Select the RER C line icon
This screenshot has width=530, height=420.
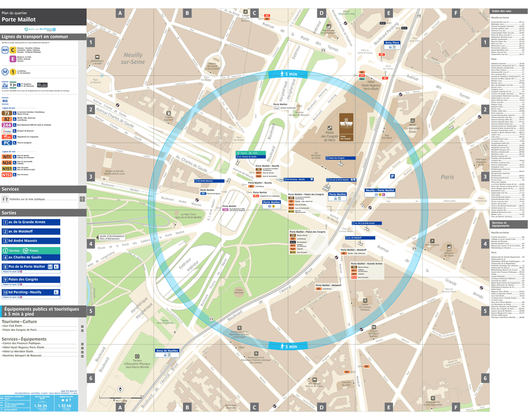(12, 49)
